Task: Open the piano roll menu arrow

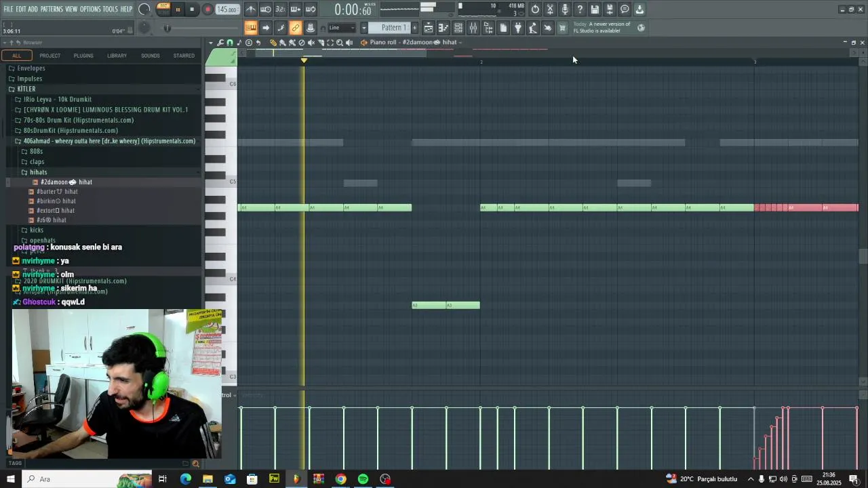Action: click(211, 43)
